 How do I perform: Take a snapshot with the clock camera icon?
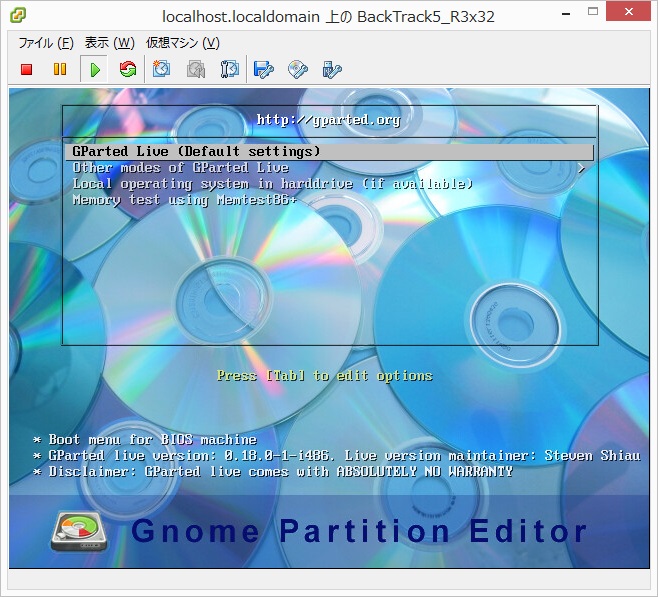click(162, 69)
